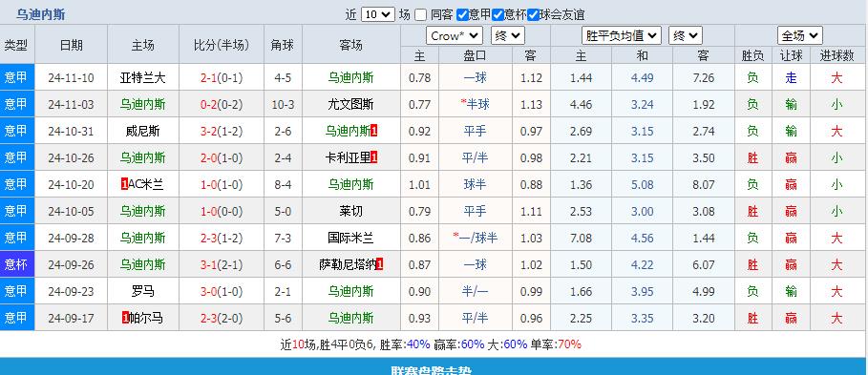Click away team 国际米兰
The height and width of the screenshot is (375, 868).
[x=351, y=238]
